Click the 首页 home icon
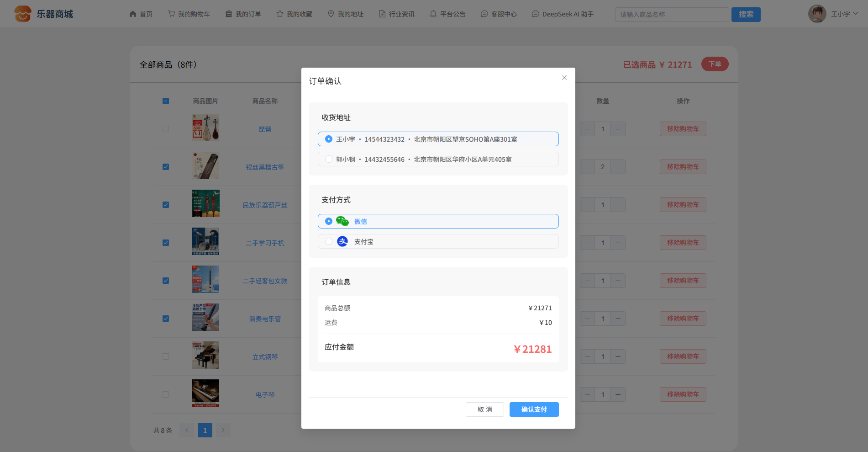The height and width of the screenshot is (452, 868). [x=133, y=14]
